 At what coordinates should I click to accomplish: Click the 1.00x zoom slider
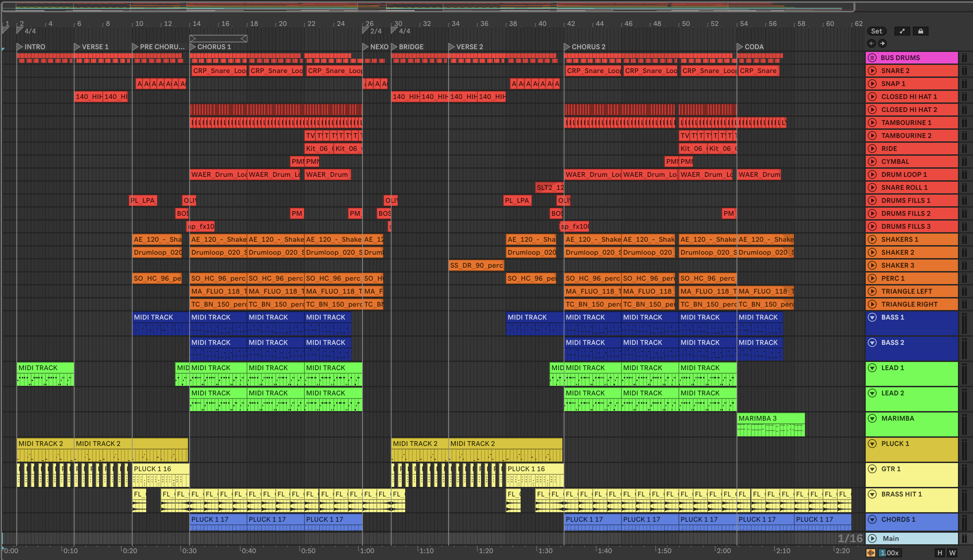click(890, 553)
